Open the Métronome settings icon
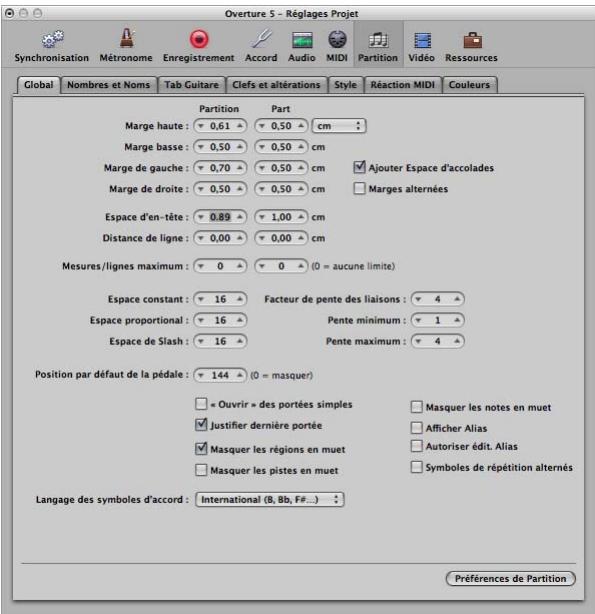Screen dimensions: 595x614 pyautogui.click(x=126, y=38)
